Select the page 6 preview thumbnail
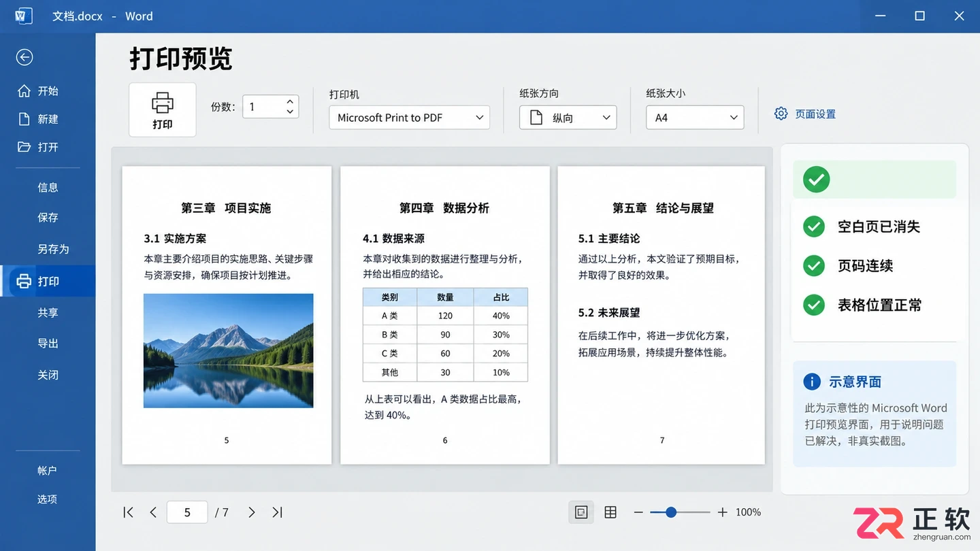The width and height of the screenshot is (980, 551). 445,316
